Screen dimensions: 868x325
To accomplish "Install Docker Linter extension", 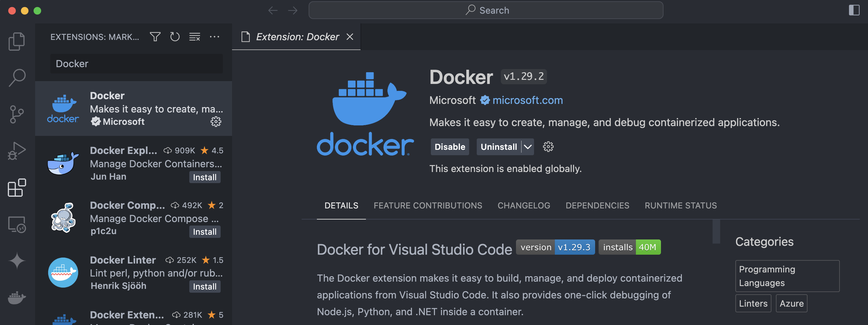I will (x=204, y=287).
